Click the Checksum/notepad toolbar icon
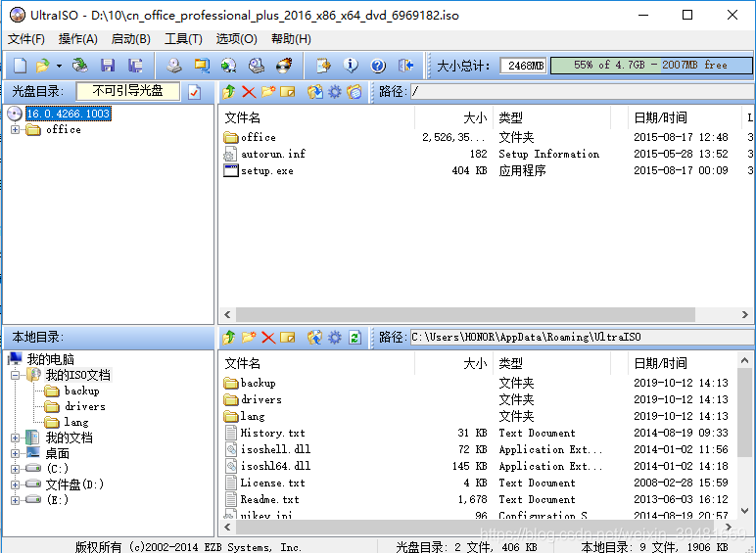The height and width of the screenshot is (553, 756). [323, 65]
